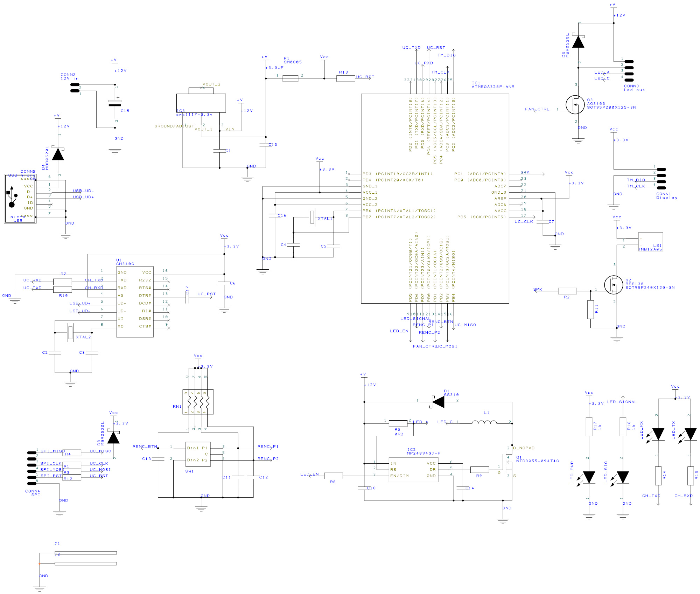Select resistor R9 symbol
700x594 pixels.
(x=479, y=470)
